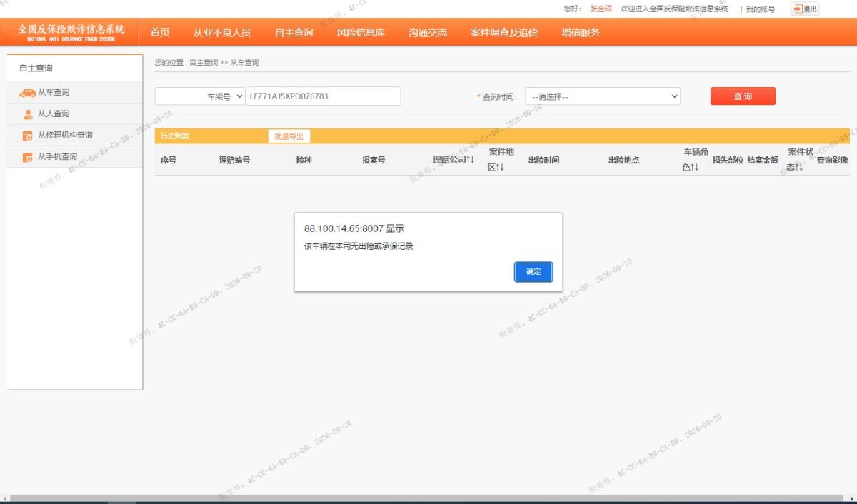Click the car icon beside 从车查询
The image size is (857, 504).
point(27,93)
